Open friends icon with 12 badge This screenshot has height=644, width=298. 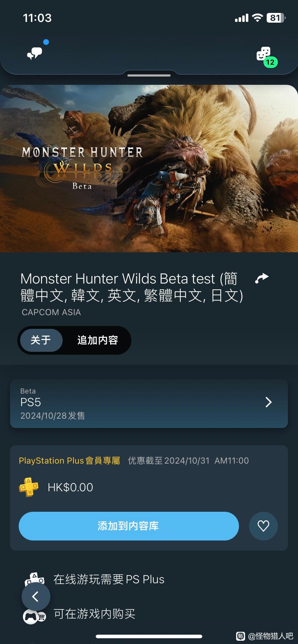tap(267, 57)
